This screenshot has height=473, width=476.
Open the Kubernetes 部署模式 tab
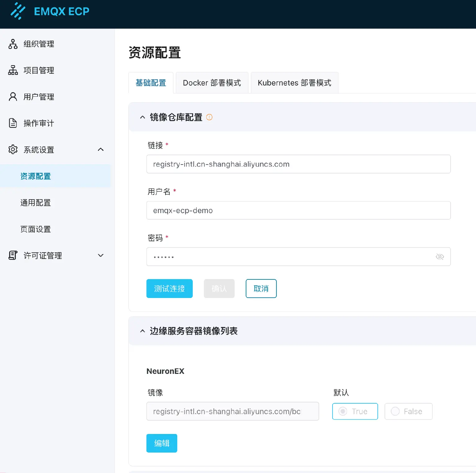tap(294, 83)
